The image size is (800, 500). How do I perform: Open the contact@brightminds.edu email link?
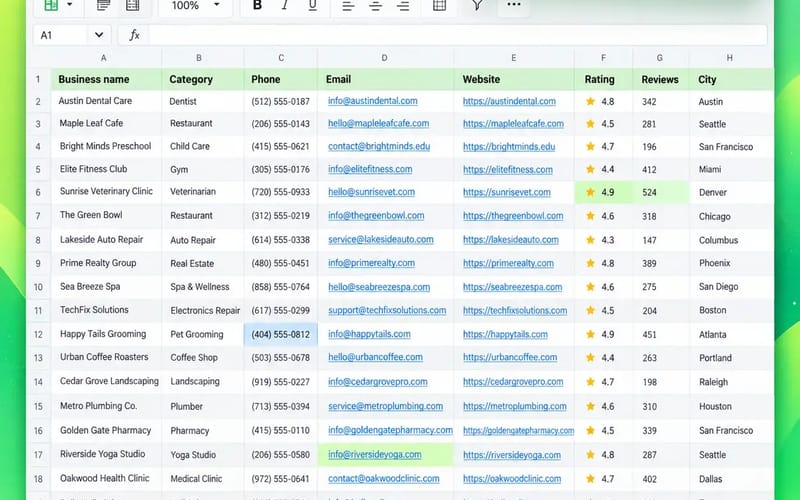379,146
